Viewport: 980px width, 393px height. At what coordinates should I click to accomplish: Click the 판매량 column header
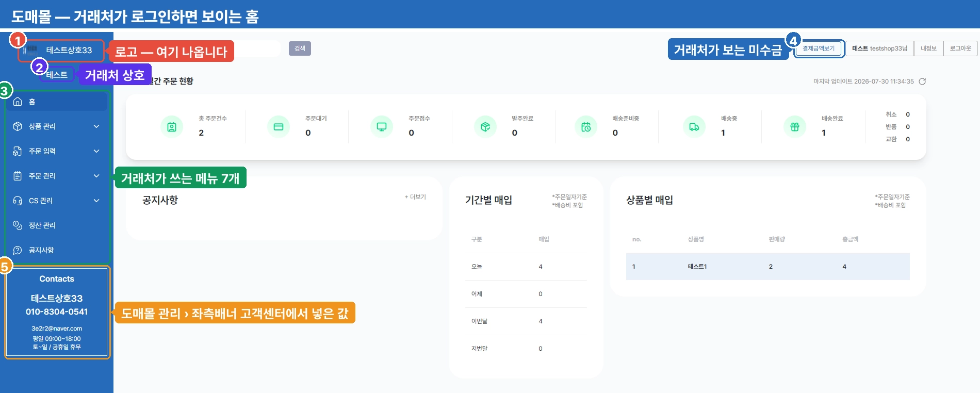(777, 239)
